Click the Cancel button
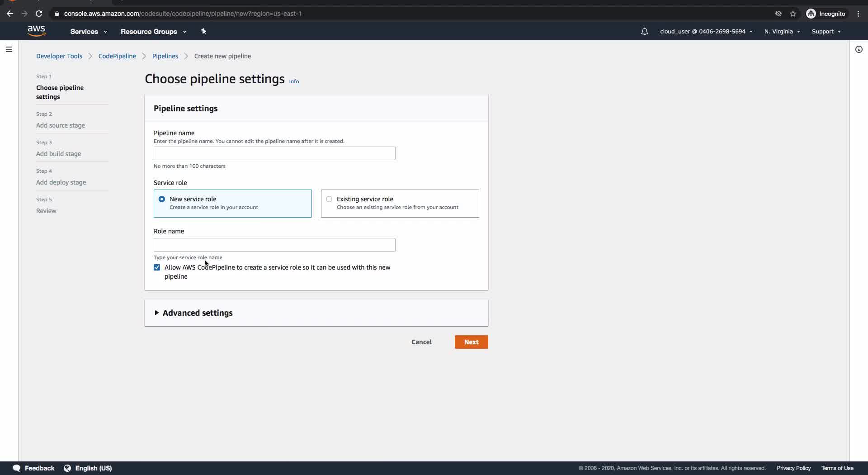 pos(421,342)
